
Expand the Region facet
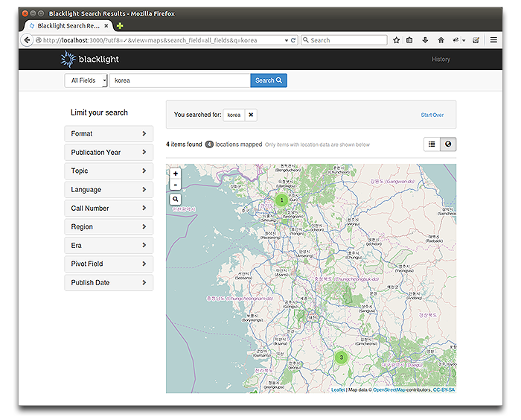(109, 227)
